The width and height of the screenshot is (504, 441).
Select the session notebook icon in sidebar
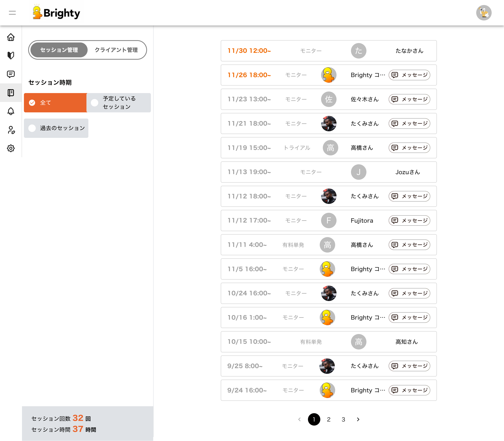pyautogui.click(x=11, y=93)
